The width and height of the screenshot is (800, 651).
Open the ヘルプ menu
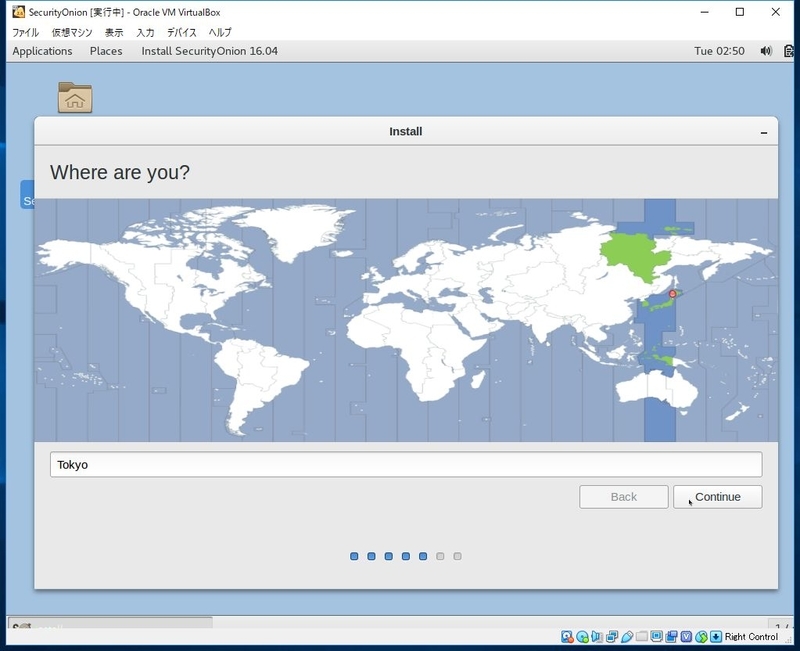(x=220, y=32)
